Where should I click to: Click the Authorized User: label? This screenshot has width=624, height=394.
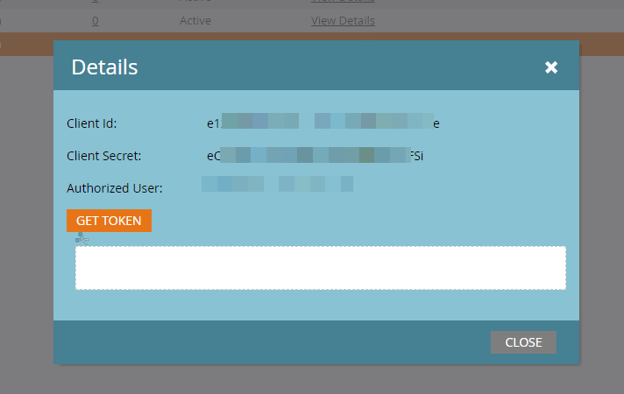pos(115,188)
